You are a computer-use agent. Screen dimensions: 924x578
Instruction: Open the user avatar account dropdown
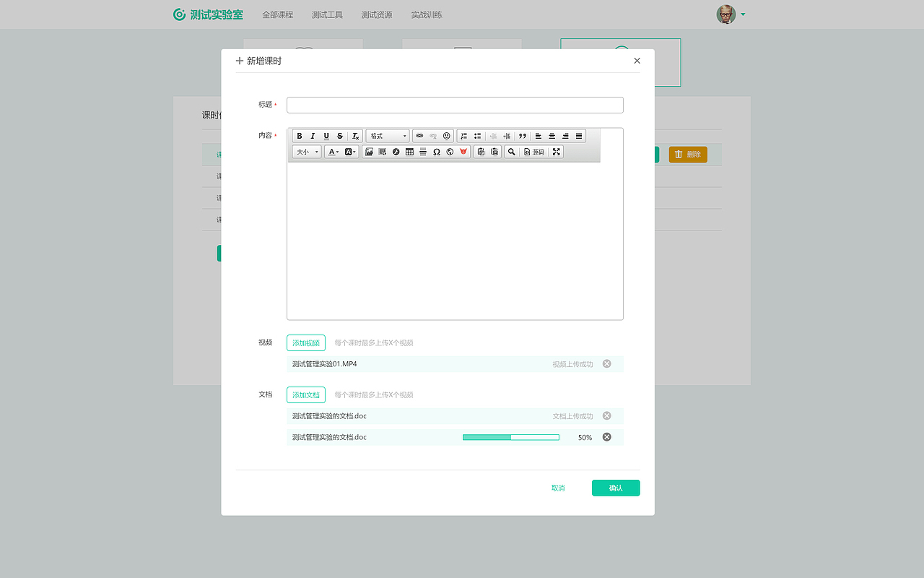pos(731,14)
